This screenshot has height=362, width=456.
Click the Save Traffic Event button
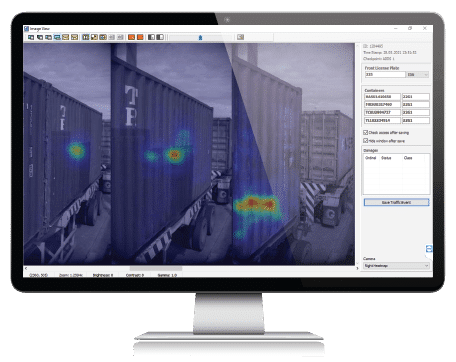click(396, 202)
